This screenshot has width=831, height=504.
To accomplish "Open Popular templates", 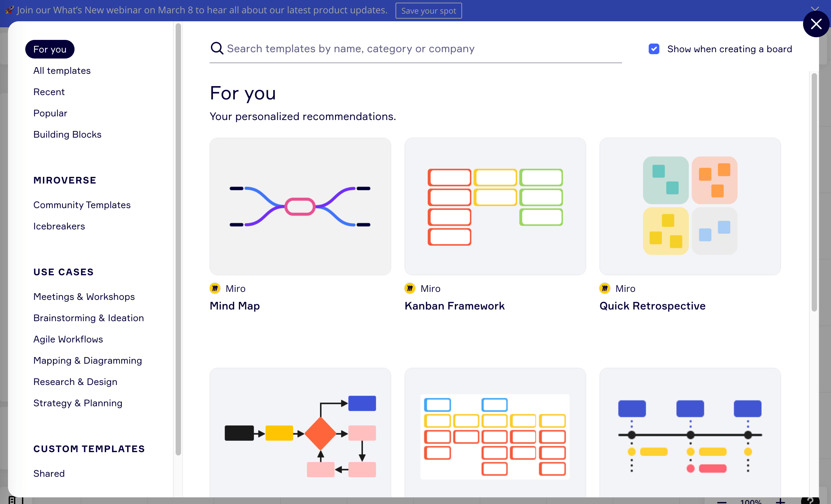I will click(50, 113).
